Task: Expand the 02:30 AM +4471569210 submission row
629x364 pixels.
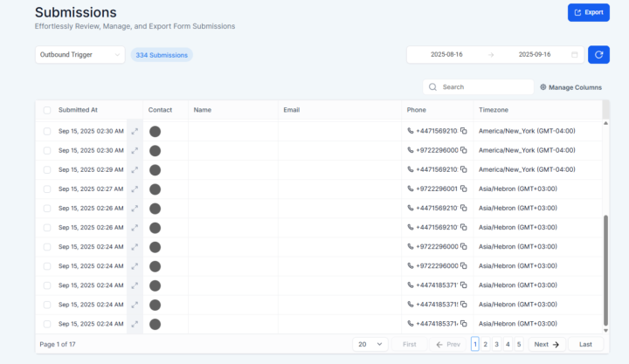Action: (135, 131)
